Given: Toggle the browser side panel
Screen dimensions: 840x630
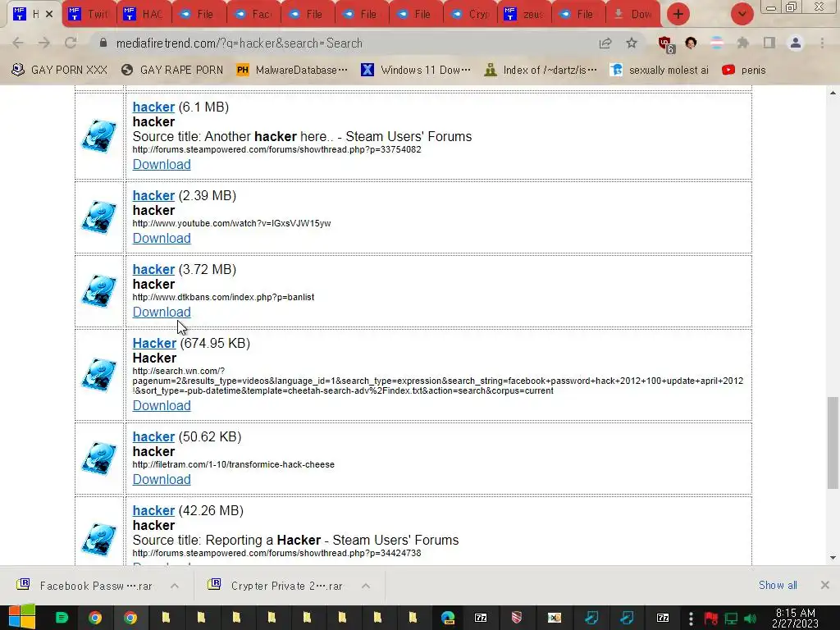Looking at the screenshot, I should pyautogui.click(x=769, y=43).
